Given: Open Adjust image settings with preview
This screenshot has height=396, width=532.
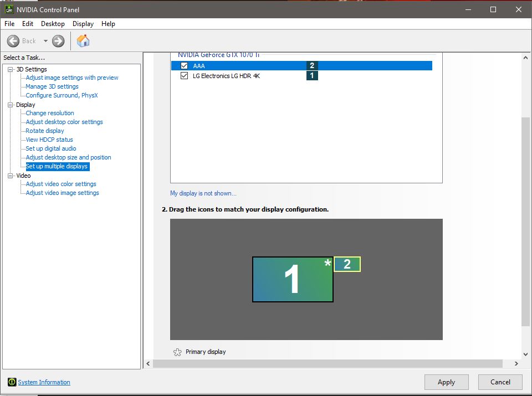Looking at the screenshot, I should point(72,78).
